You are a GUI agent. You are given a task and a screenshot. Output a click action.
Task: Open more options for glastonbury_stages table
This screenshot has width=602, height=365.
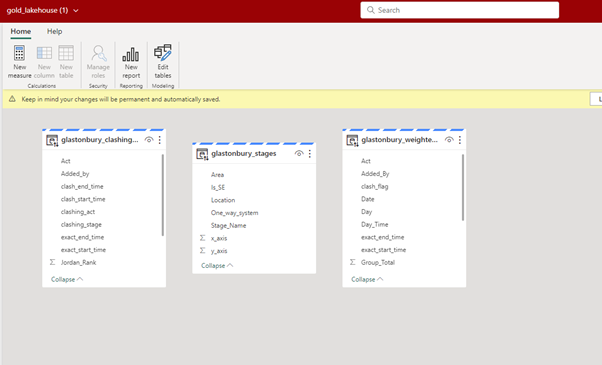tap(310, 154)
